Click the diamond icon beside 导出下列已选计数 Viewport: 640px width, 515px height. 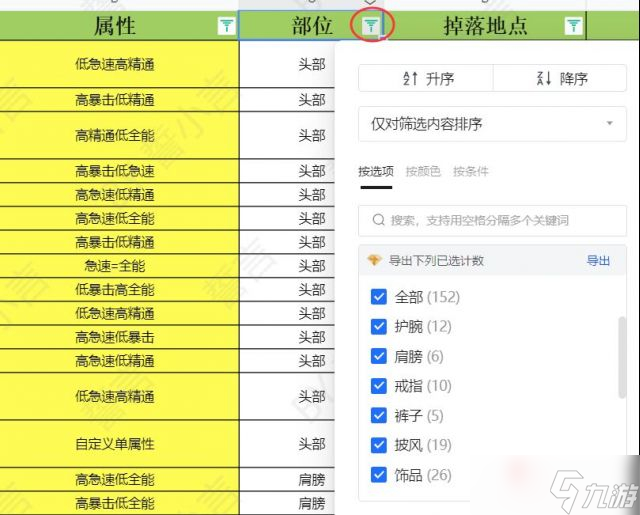coord(374,260)
